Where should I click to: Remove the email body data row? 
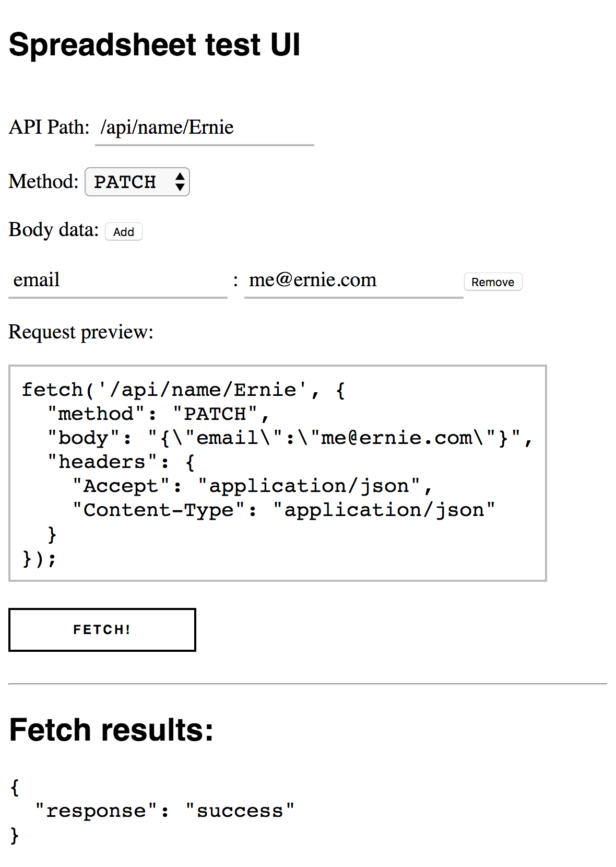493,282
